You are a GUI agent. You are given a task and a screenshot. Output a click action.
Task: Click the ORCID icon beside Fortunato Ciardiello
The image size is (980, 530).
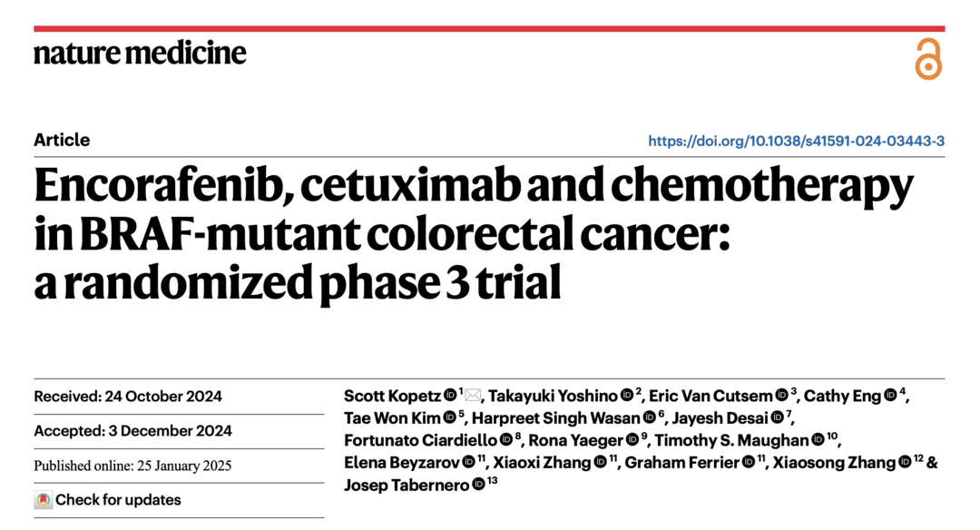(506, 441)
